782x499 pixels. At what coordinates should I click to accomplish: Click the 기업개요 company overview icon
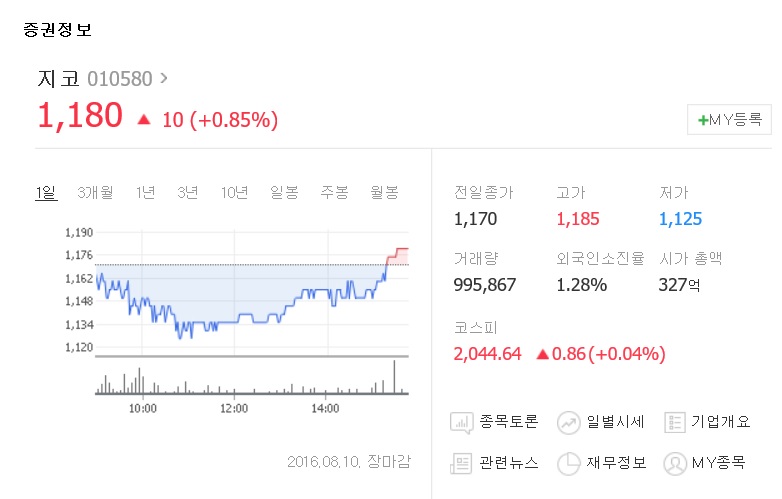pos(675,422)
